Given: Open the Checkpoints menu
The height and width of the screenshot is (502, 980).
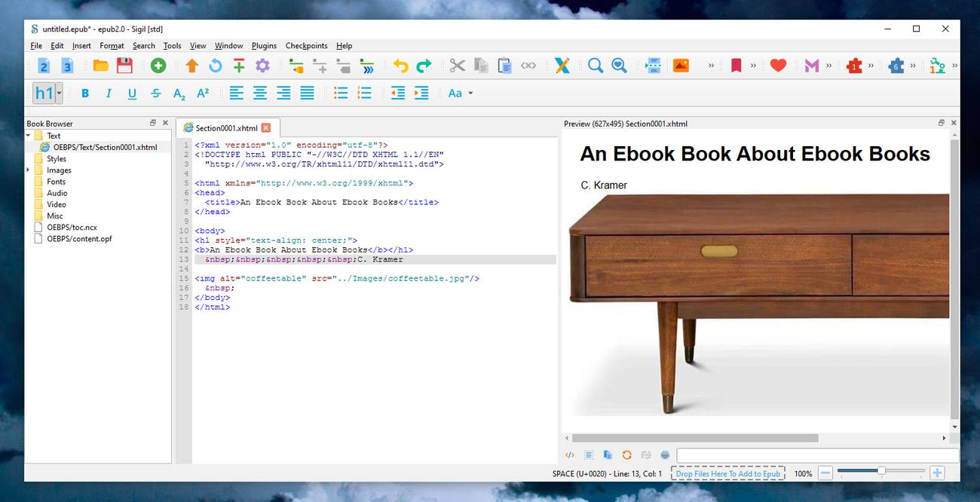Looking at the screenshot, I should [306, 46].
